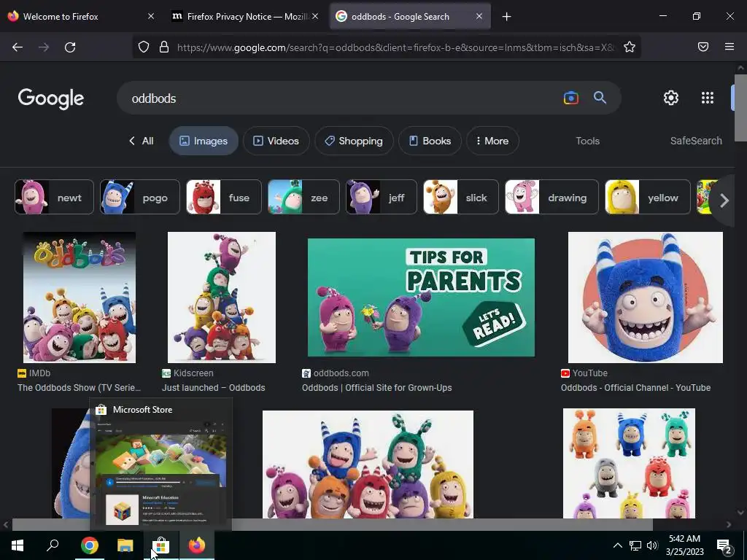Image resolution: width=747 pixels, height=560 pixels.
Task: Open the SafeSearch settings
Action: point(696,141)
